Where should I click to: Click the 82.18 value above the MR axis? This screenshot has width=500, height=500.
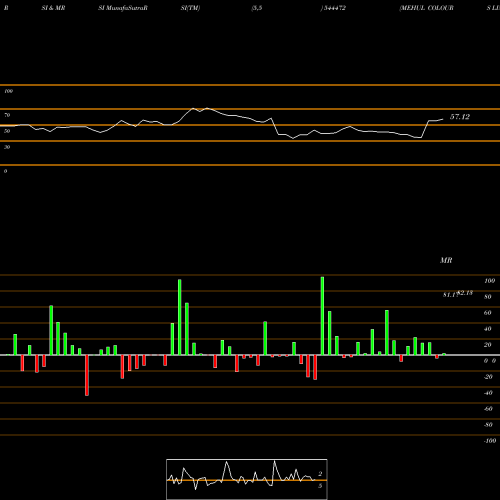(465, 293)
